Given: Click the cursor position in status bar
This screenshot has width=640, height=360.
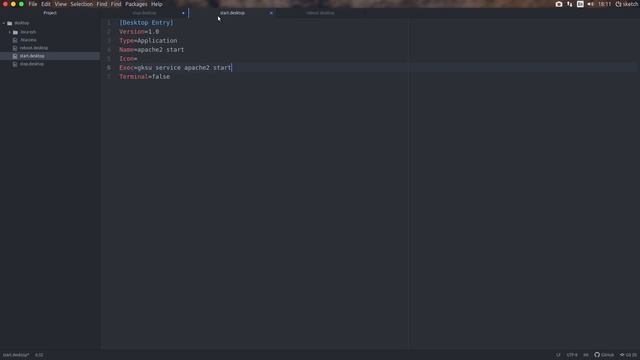Looking at the screenshot, I should (x=39, y=355).
